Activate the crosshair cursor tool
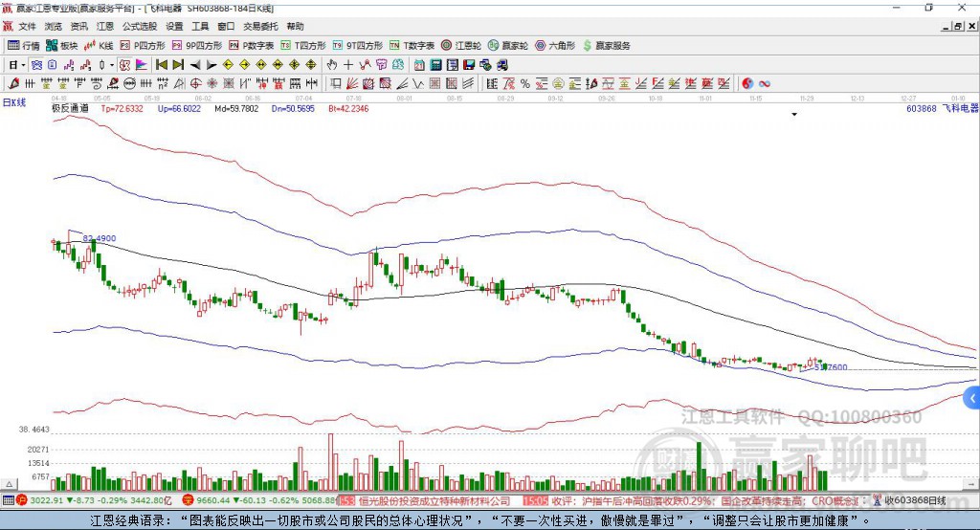Screen dimensions: 980x530 pyautogui.click(x=348, y=65)
